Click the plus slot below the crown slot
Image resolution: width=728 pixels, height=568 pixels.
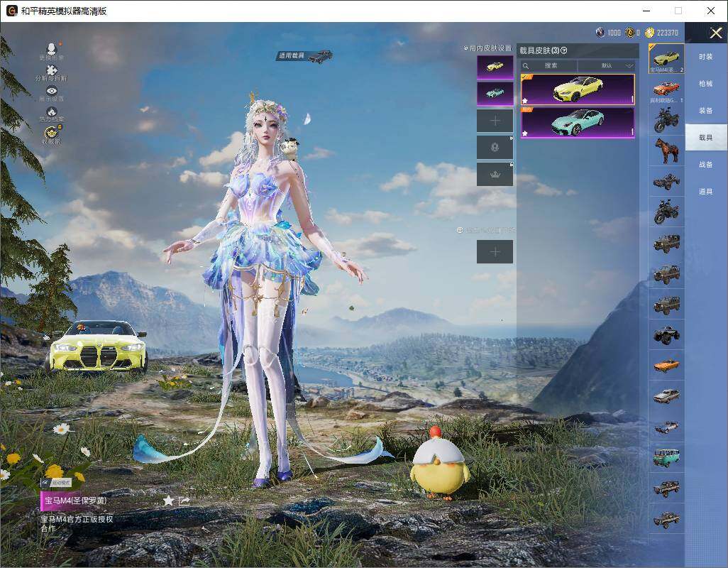495,252
